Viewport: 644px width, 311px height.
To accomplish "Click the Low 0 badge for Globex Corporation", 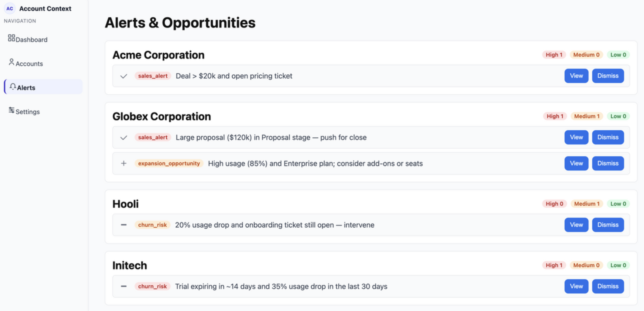I will click(x=618, y=116).
